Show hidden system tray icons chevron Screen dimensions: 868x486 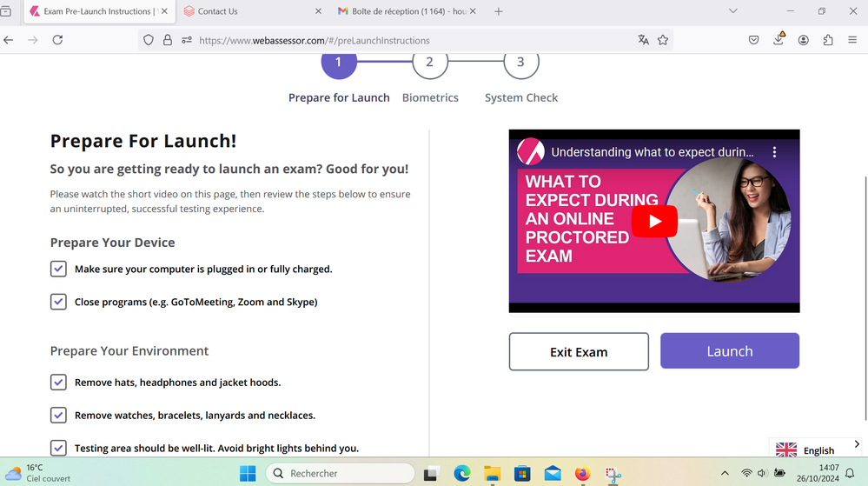(x=725, y=474)
